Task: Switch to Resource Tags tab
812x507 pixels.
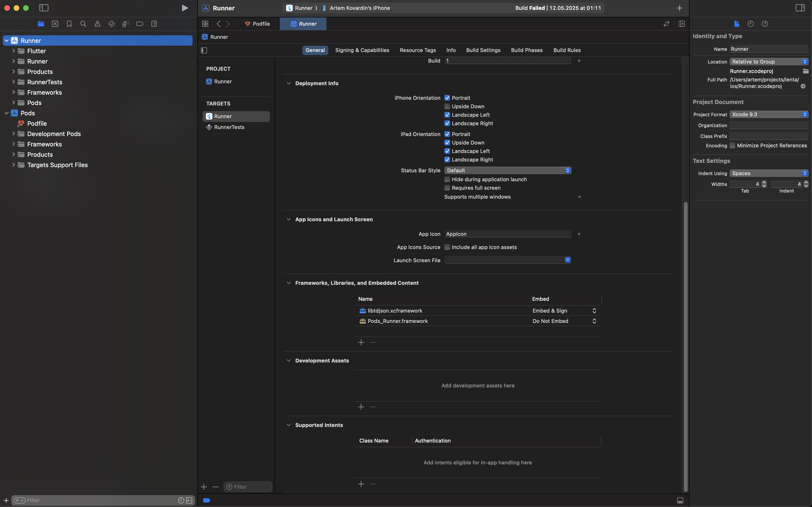Action: coord(418,50)
